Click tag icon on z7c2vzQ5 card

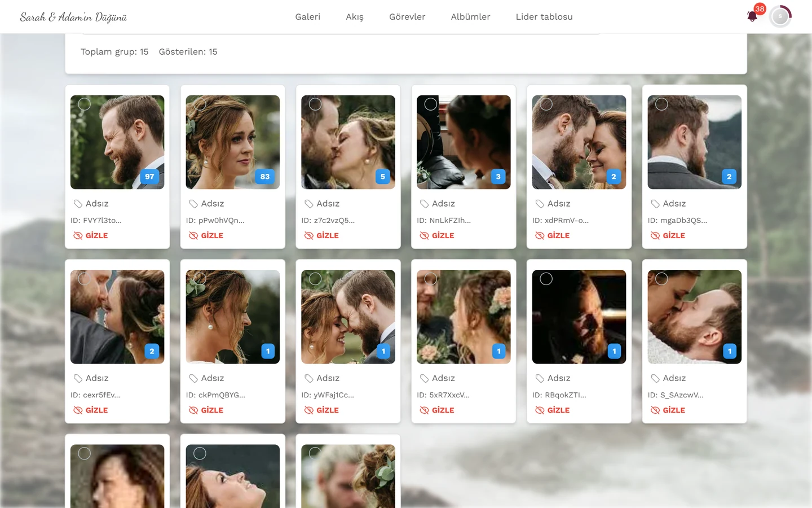coord(309,204)
